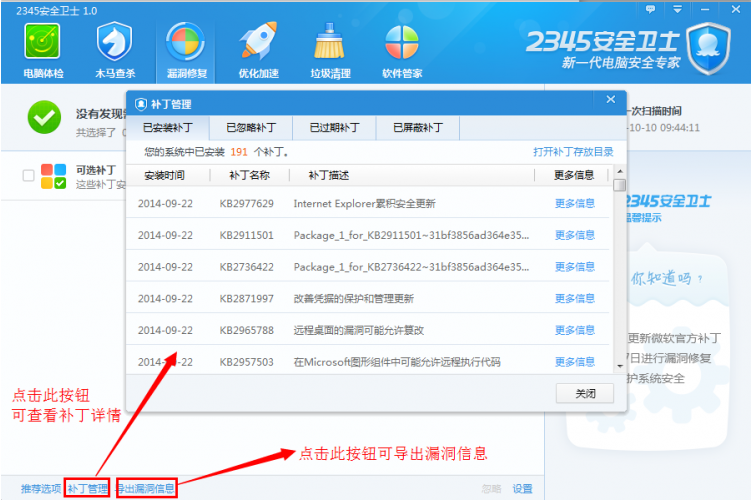Click the patch list scrollbar down arrow

click(x=620, y=366)
